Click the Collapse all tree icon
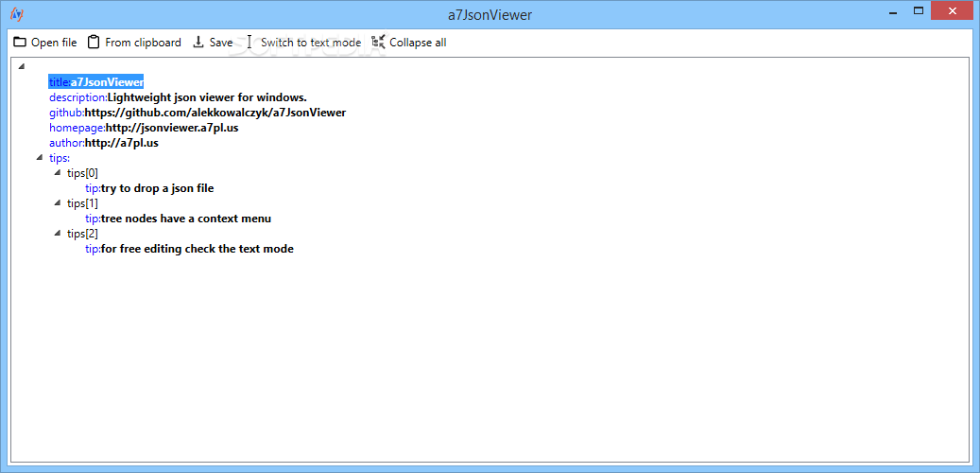The image size is (980, 473). [377, 42]
